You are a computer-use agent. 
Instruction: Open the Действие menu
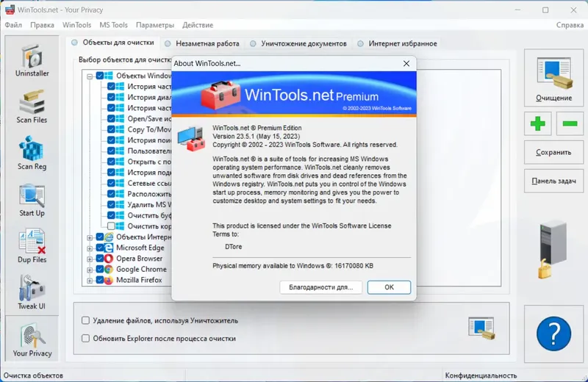[x=198, y=25]
